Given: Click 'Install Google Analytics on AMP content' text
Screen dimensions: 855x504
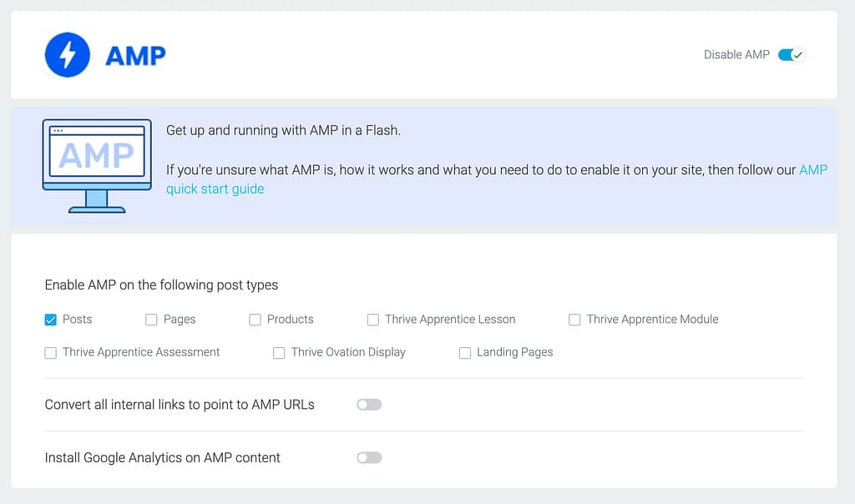Looking at the screenshot, I should (163, 457).
